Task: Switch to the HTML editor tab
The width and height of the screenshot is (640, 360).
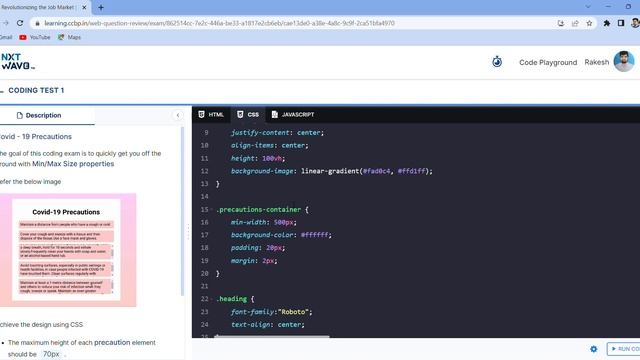Action: [211, 115]
